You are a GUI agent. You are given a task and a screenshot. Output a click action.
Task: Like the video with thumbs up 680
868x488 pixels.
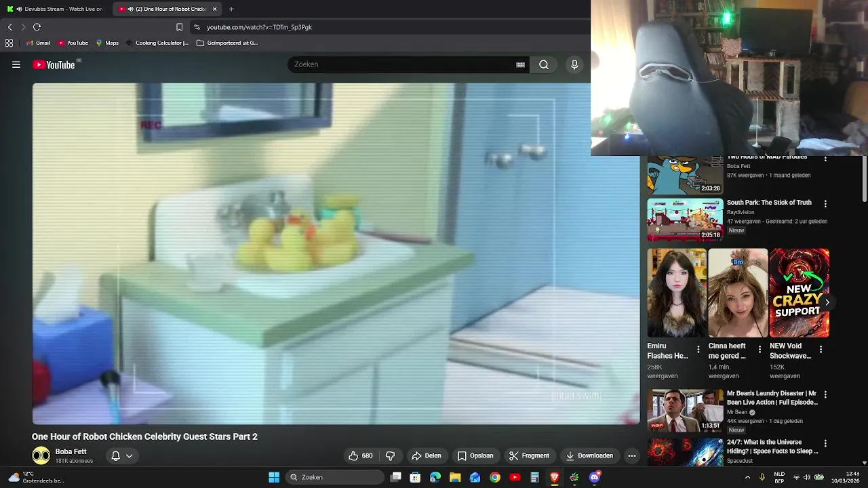pyautogui.click(x=361, y=455)
